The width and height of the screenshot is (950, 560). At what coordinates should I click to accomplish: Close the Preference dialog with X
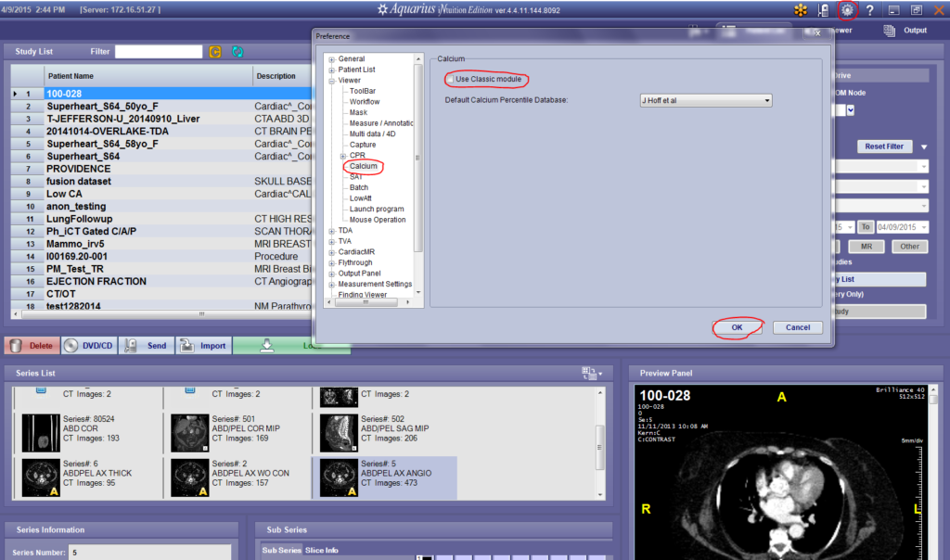(817, 33)
